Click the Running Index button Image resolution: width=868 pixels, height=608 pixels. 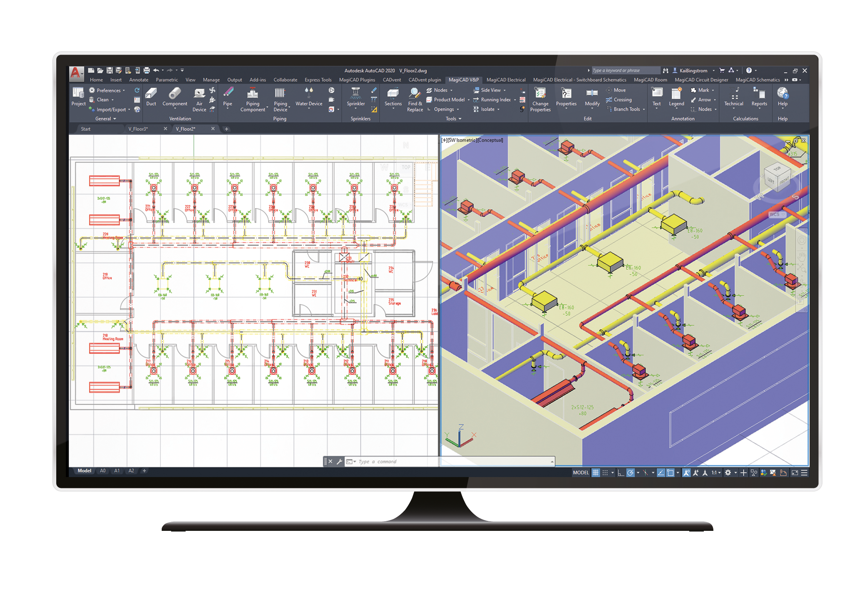click(495, 100)
